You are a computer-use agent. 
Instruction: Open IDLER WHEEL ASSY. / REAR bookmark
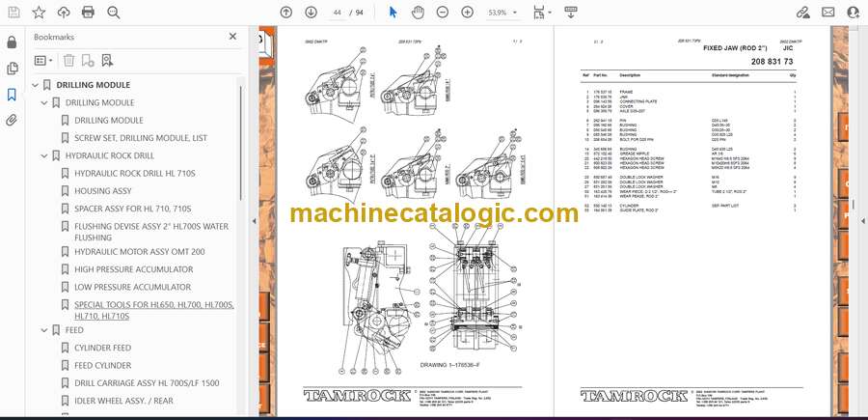pos(123,401)
